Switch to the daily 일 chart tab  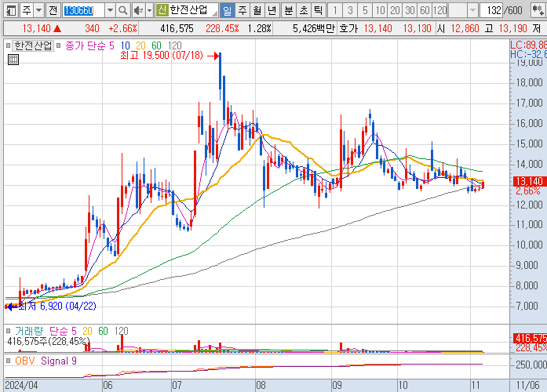227,10
